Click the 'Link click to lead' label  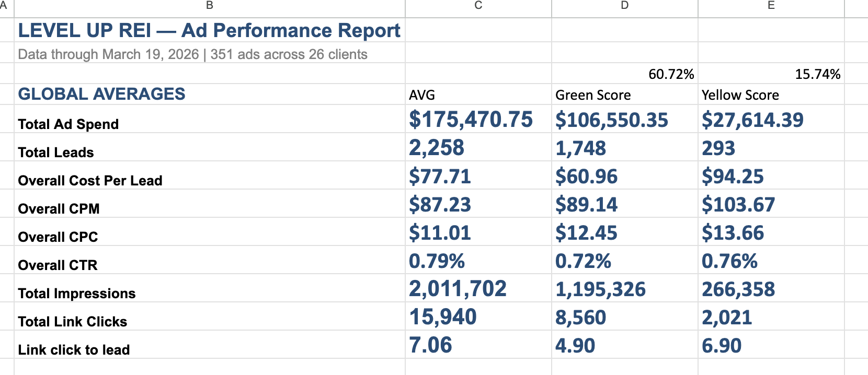tap(210, 345)
